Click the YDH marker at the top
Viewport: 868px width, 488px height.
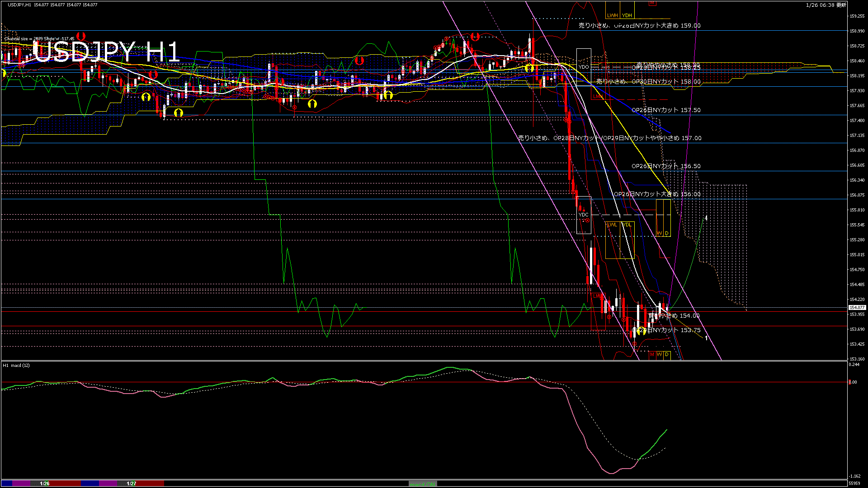(x=627, y=15)
